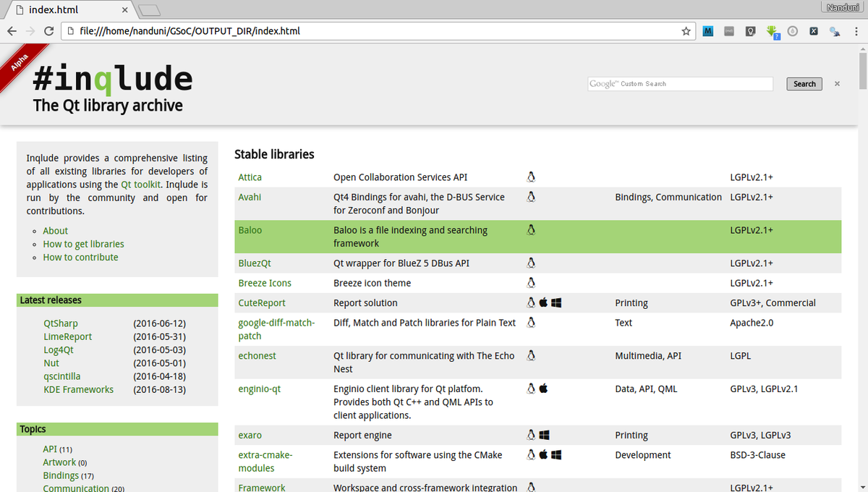
Task: Click the bookmark star in address bar
Action: [x=686, y=31]
